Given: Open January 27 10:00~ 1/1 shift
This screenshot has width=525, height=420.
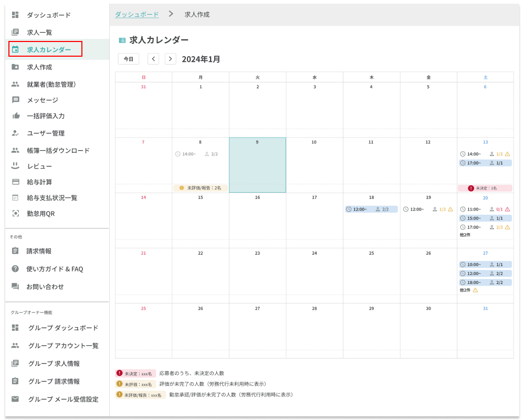Looking at the screenshot, I should point(485,265).
